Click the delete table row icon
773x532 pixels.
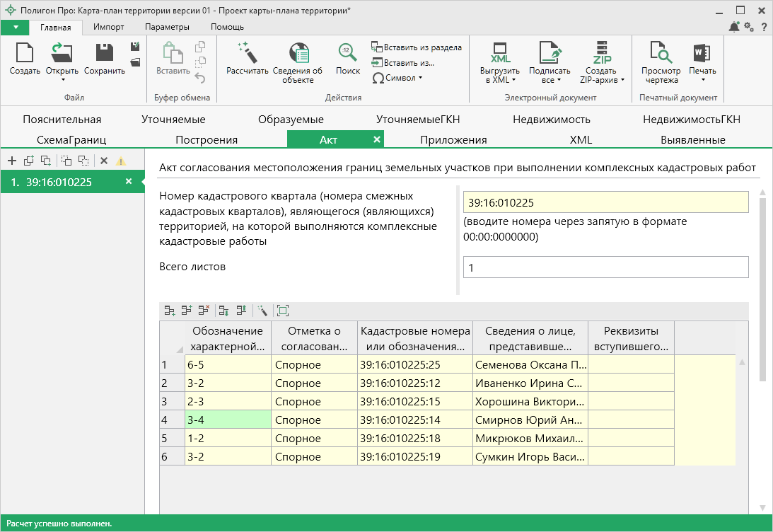(x=204, y=311)
